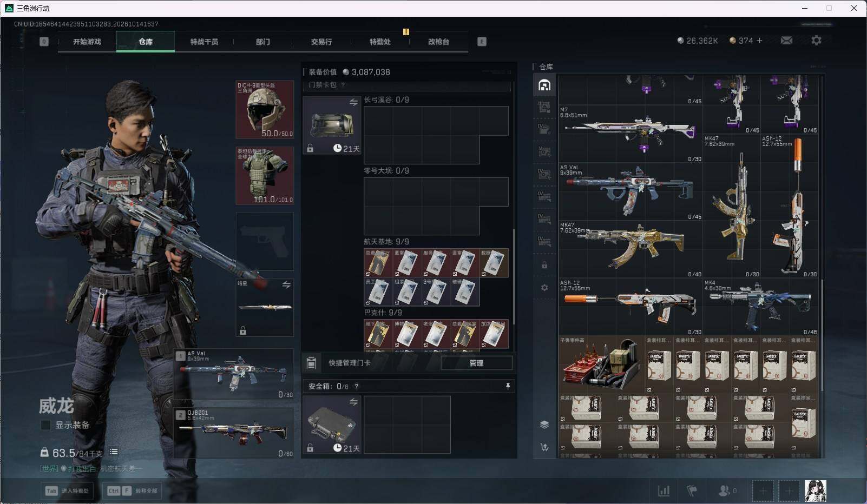Image resolution: width=867 pixels, height=504 pixels.
Task: Click the swap icon on key card bag
Action: point(353,102)
